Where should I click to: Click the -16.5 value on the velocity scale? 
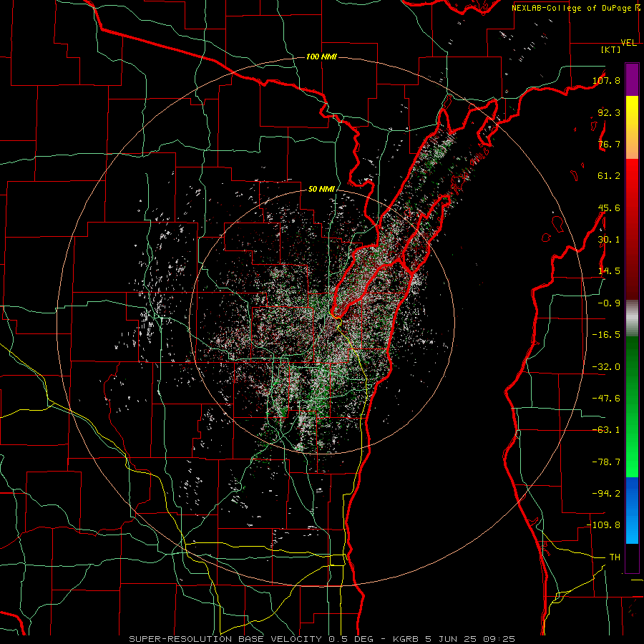click(606, 335)
